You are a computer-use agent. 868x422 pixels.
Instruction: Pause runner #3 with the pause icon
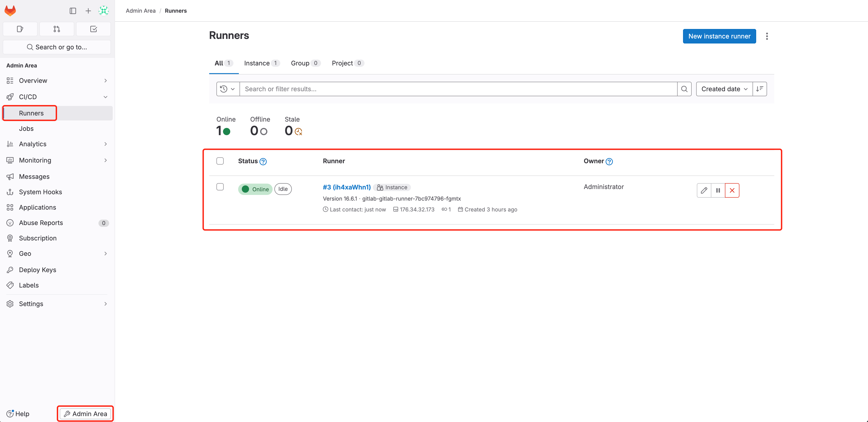[x=718, y=190]
